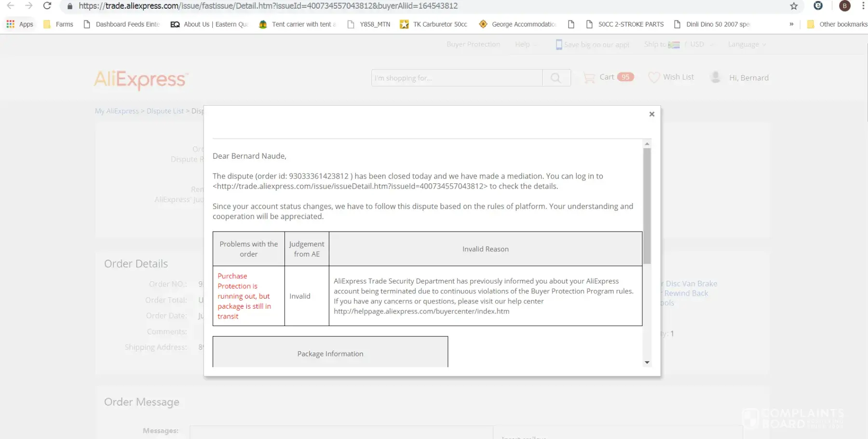Click the user profile avatar icon
Viewport: 868px width, 439px height.
(716, 77)
